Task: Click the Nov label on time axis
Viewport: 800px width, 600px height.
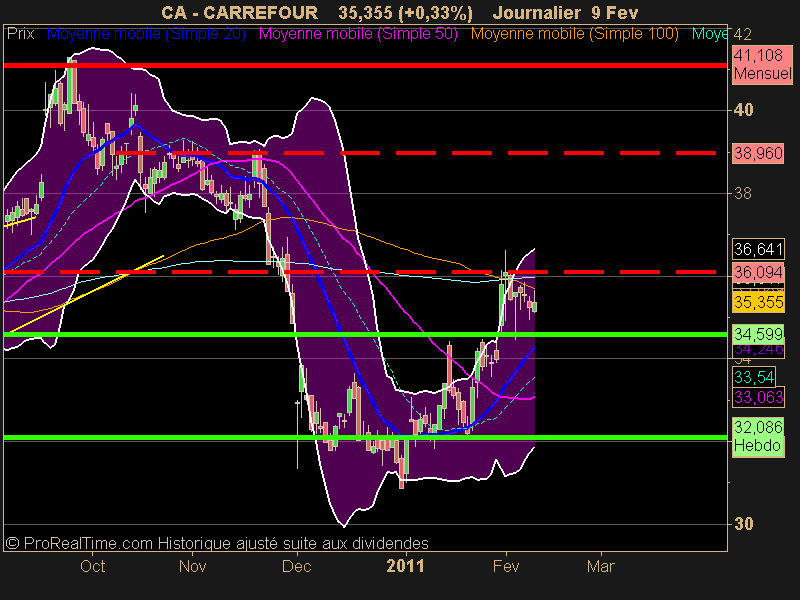Action: [x=192, y=566]
